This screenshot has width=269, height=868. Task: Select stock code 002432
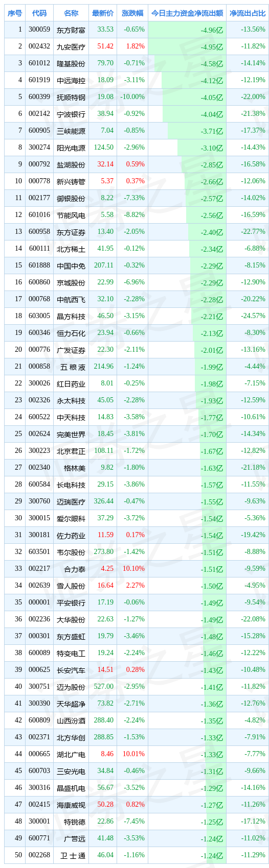coord(39,46)
